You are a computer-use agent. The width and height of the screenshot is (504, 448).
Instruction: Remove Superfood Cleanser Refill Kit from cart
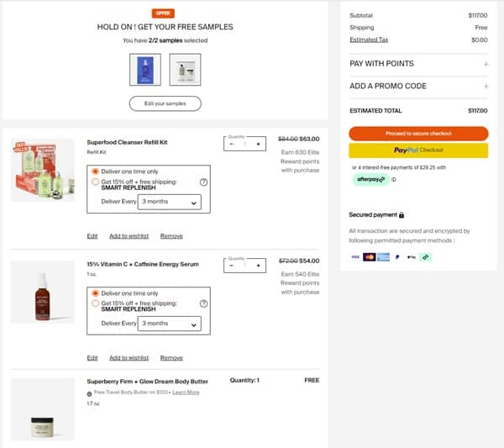coord(171,236)
